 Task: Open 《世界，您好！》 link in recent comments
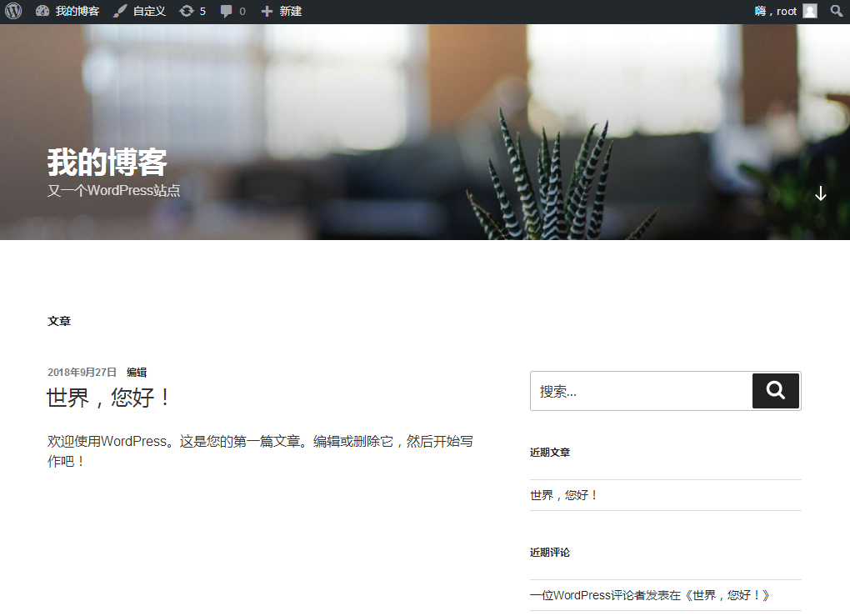pyautogui.click(x=728, y=595)
